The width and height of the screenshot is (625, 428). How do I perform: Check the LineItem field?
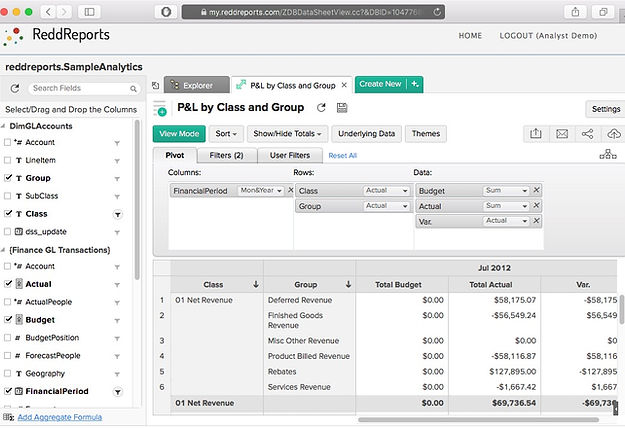tap(7, 160)
